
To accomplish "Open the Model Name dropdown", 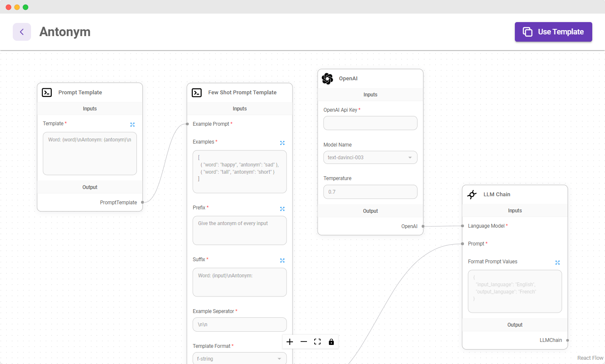I will click(370, 158).
